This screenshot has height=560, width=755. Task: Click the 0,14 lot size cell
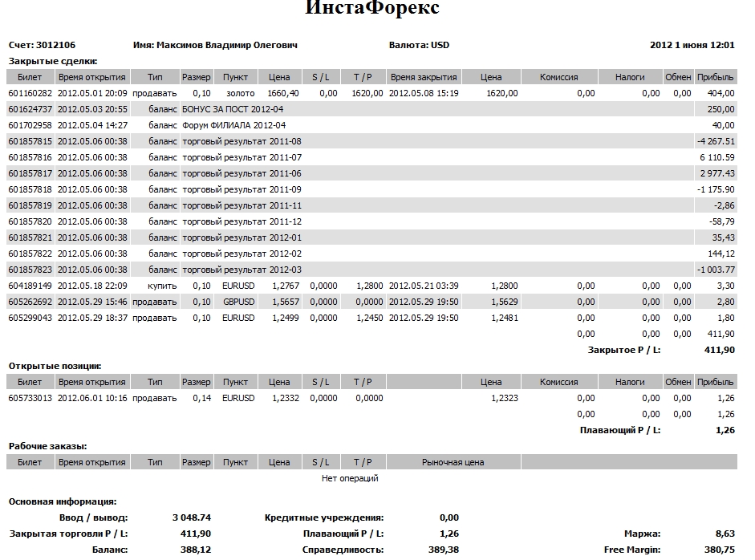[x=201, y=398]
